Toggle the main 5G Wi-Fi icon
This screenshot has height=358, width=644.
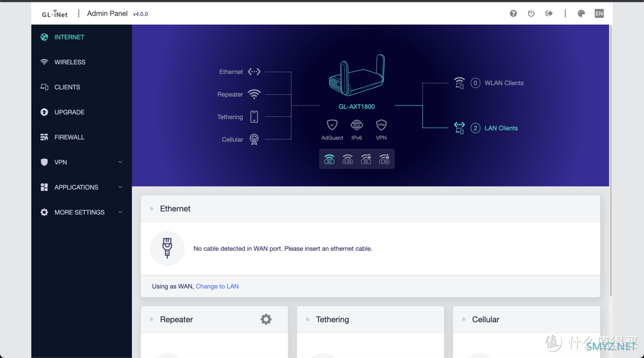click(x=329, y=159)
